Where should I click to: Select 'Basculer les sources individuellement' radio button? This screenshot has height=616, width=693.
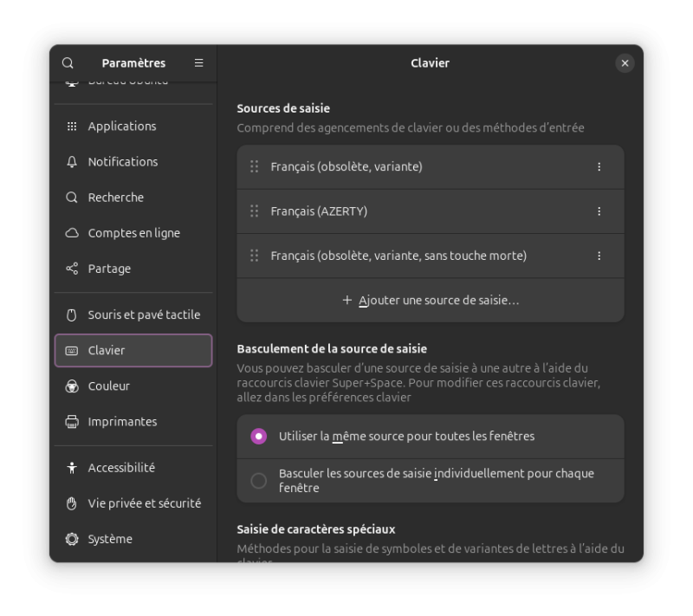258,480
